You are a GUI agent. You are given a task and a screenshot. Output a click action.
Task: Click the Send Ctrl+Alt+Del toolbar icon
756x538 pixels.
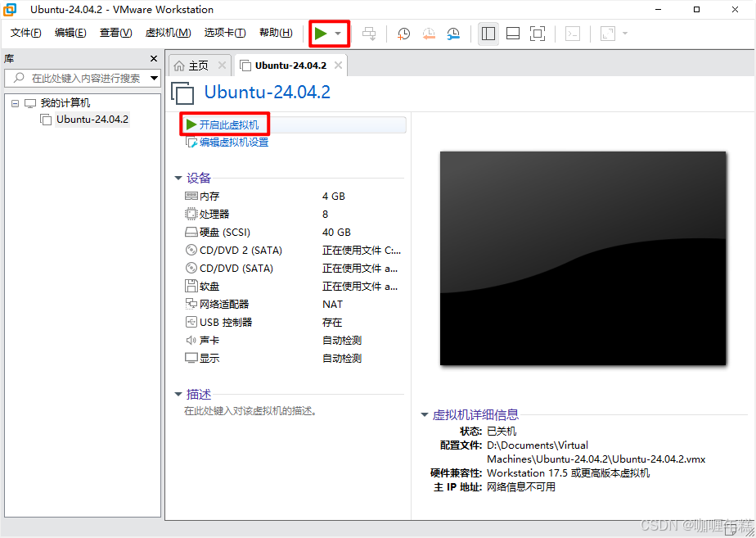coord(369,34)
